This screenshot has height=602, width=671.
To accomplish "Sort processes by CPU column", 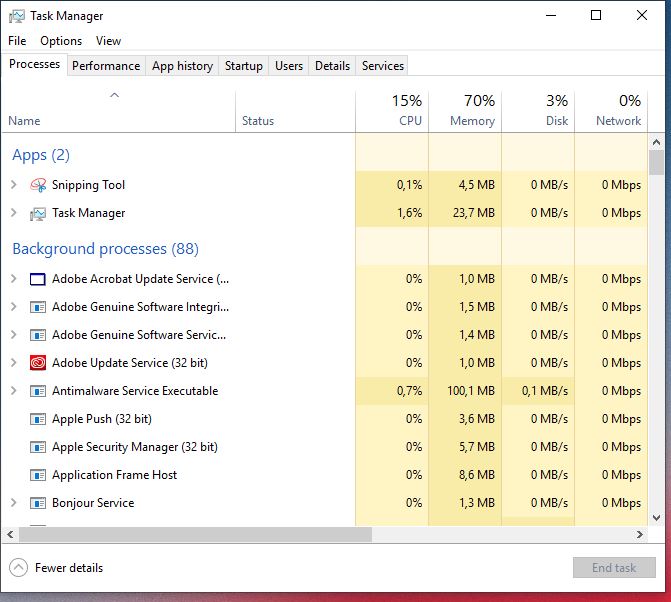I will [x=392, y=111].
